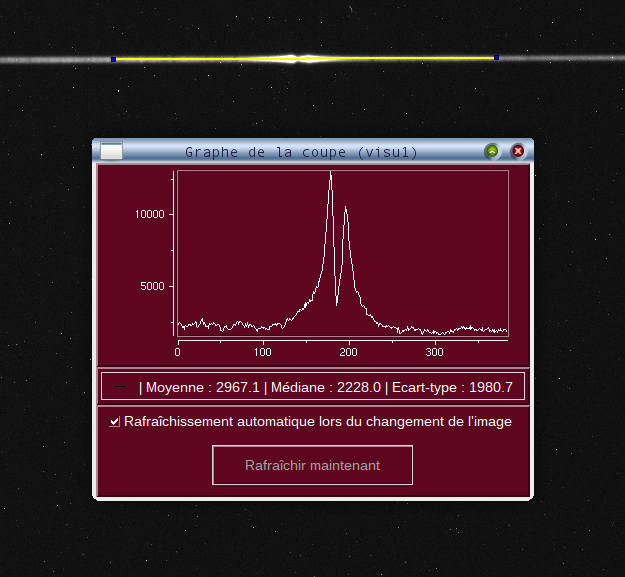Click the yellow cut line on the image
Image resolution: width=625 pixels, height=577 pixels.
[200, 59]
